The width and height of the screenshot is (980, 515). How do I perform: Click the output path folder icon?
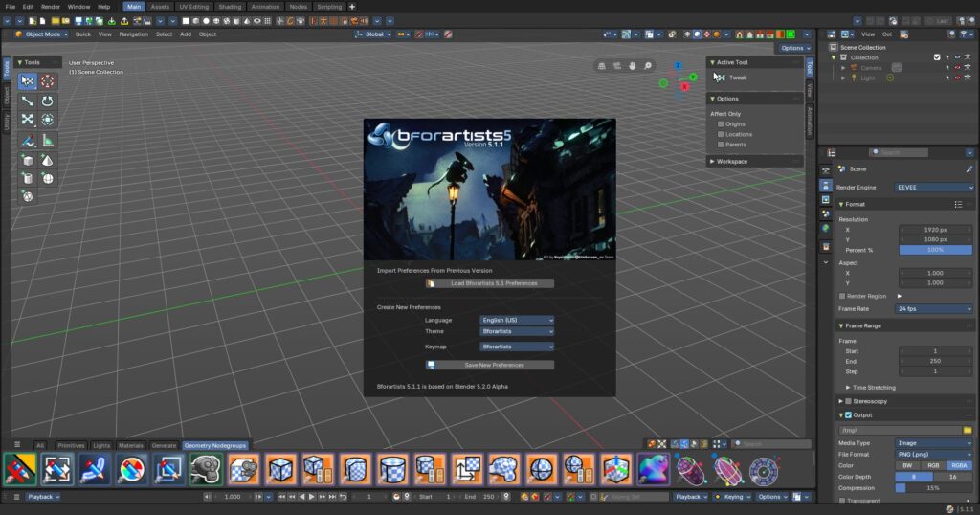click(x=968, y=430)
